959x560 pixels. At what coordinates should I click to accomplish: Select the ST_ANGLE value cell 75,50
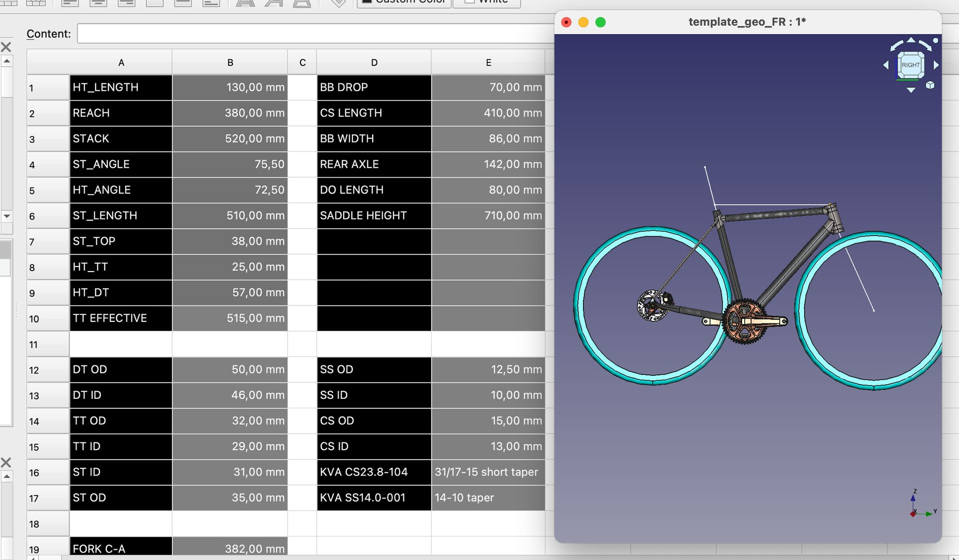230,164
